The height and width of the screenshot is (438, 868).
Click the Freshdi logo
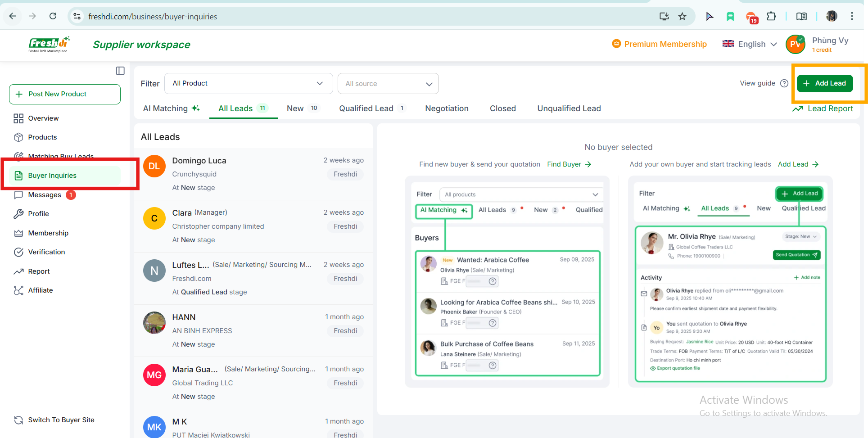(x=49, y=44)
